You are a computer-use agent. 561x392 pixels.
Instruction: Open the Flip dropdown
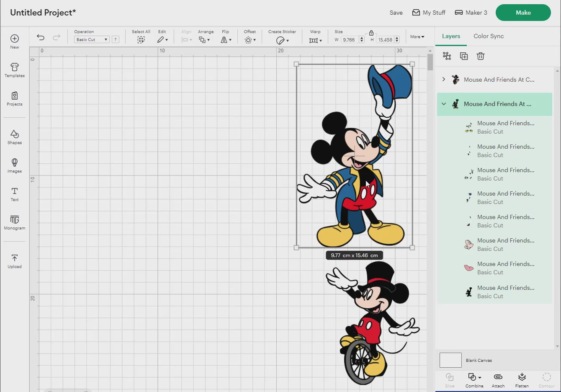[226, 40]
